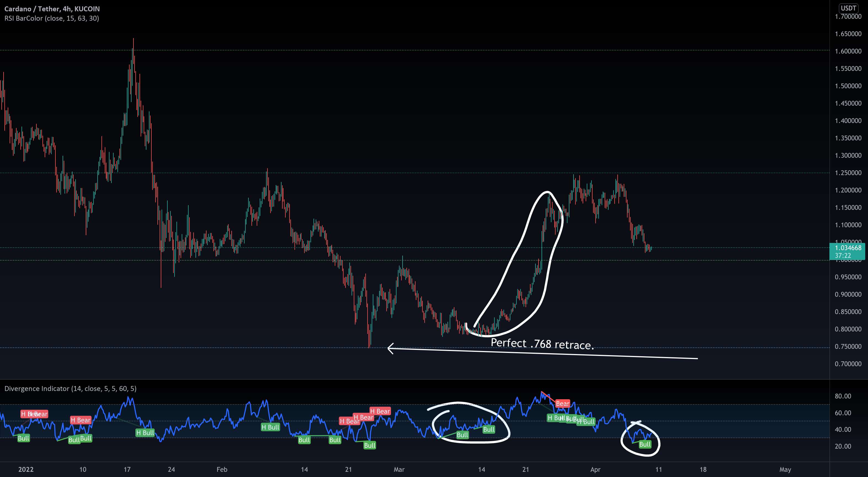Click the 1.100000 price axis label
This screenshot has height=477, width=868.
pyautogui.click(x=848, y=225)
